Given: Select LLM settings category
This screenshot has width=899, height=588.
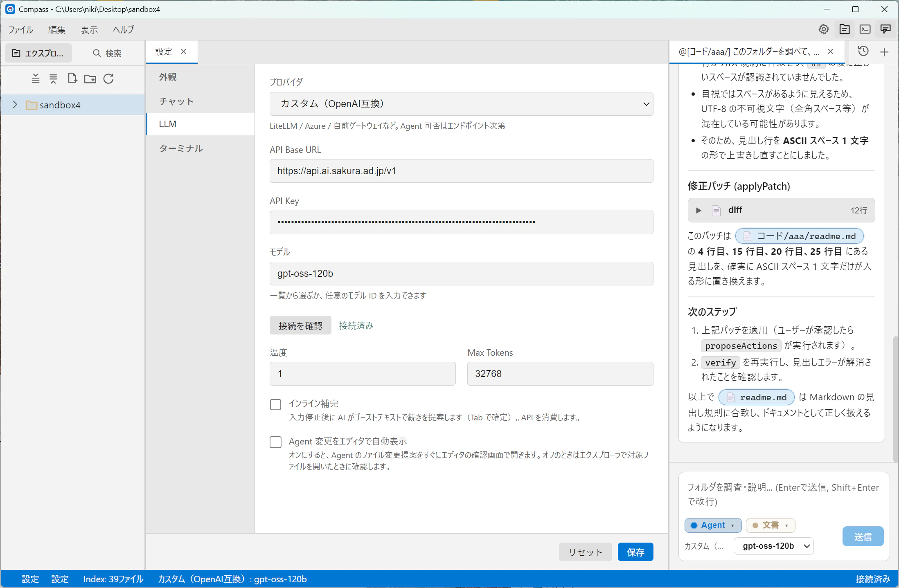Looking at the screenshot, I should (201, 124).
